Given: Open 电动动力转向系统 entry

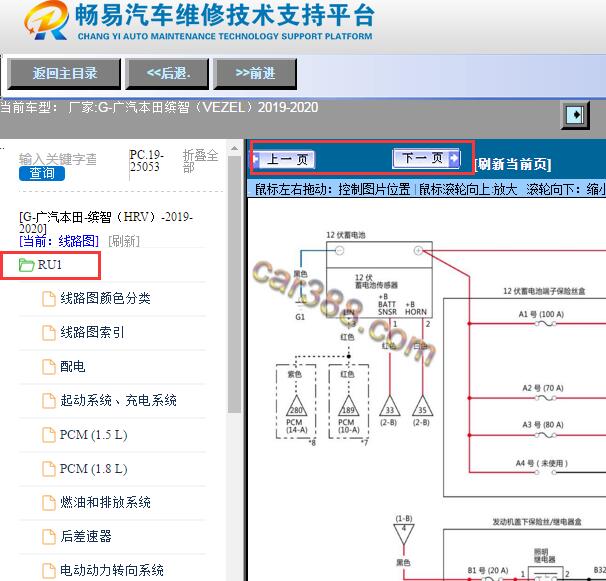Looking at the screenshot, I should pyautogui.click(x=112, y=571).
